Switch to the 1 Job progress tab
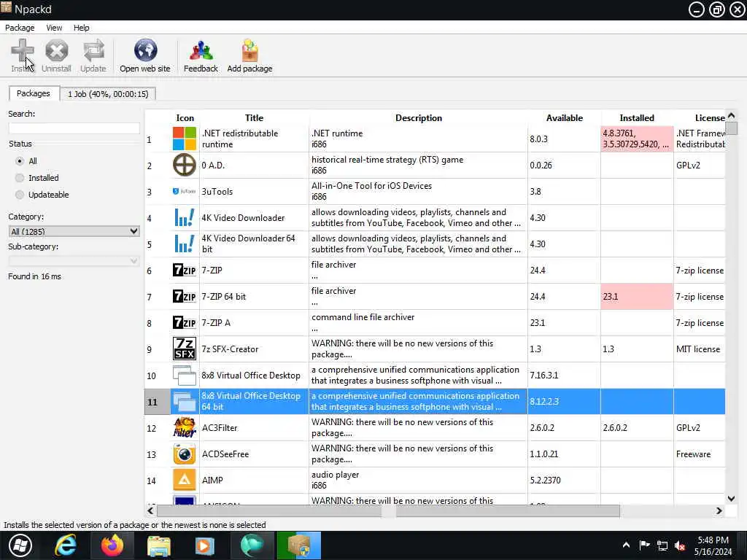Viewport: 747px width, 560px height. pos(108,94)
